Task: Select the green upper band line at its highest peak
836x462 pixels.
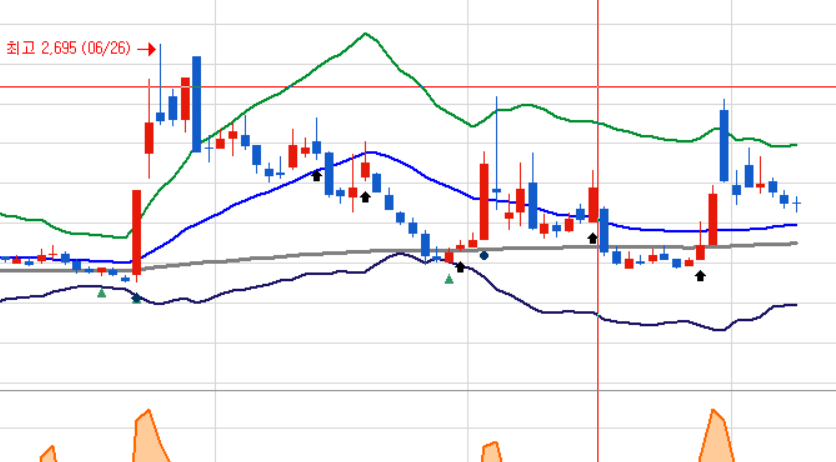Action: (365, 34)
